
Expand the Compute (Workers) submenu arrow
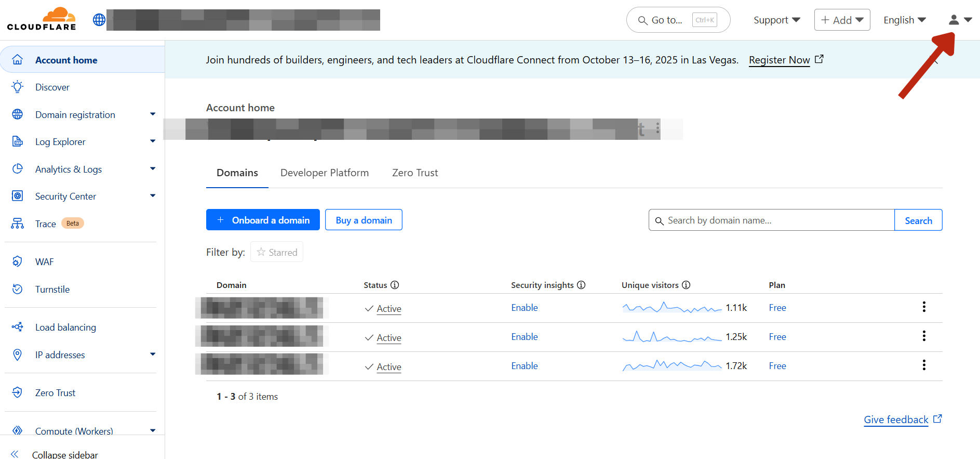pyautogui.click(x=153, y=430)
